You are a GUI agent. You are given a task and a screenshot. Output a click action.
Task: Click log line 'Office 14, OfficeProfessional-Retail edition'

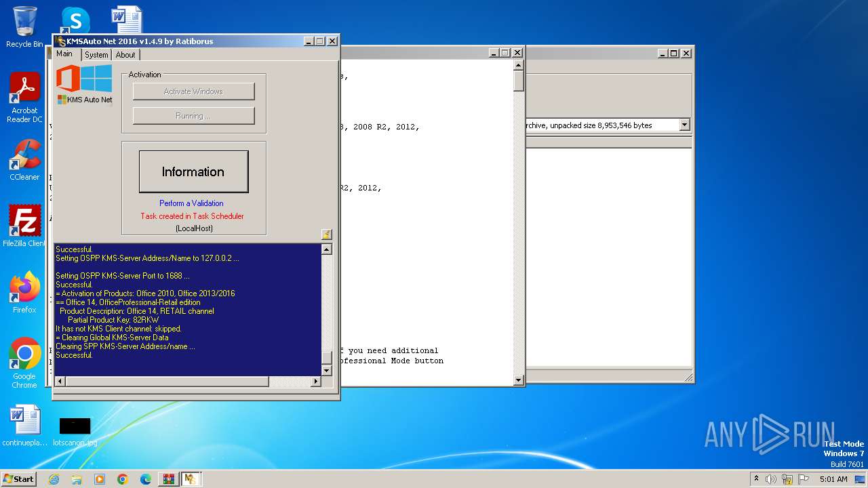(128, 302)
